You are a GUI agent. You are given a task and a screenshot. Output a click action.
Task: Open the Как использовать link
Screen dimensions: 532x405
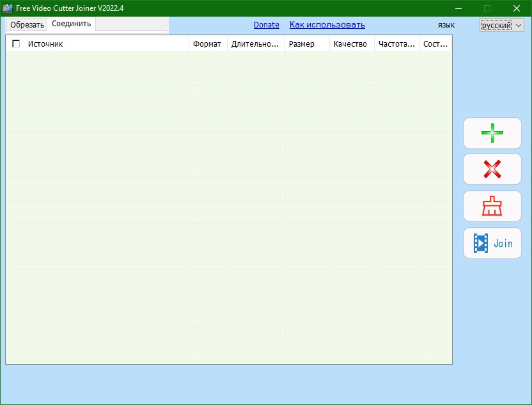click(327, 25)
